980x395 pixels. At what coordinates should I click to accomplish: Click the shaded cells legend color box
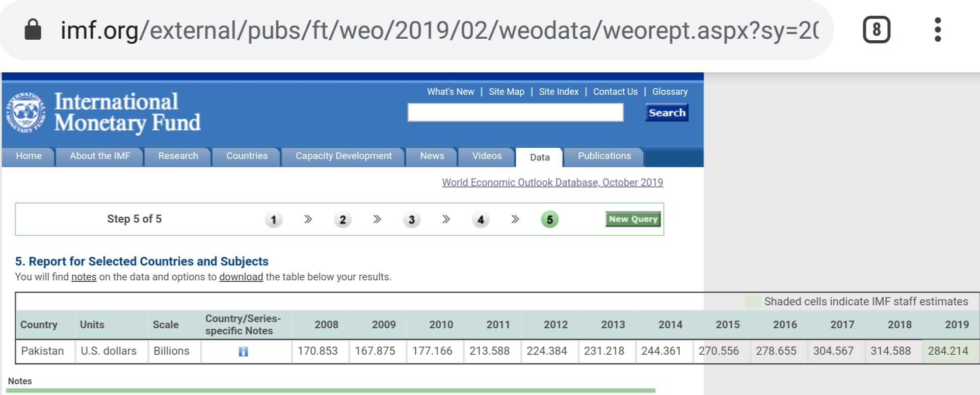point(753,302)
